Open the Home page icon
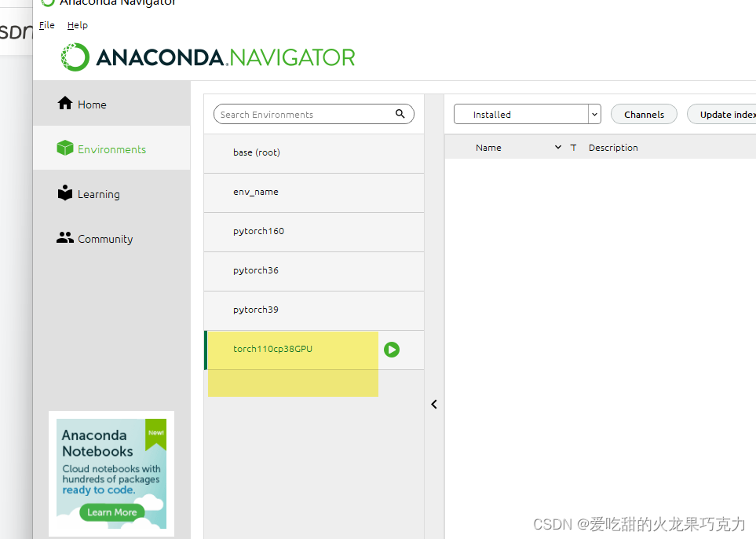The image size is (756, 539). pyautogui.click(x=64, y=103)
